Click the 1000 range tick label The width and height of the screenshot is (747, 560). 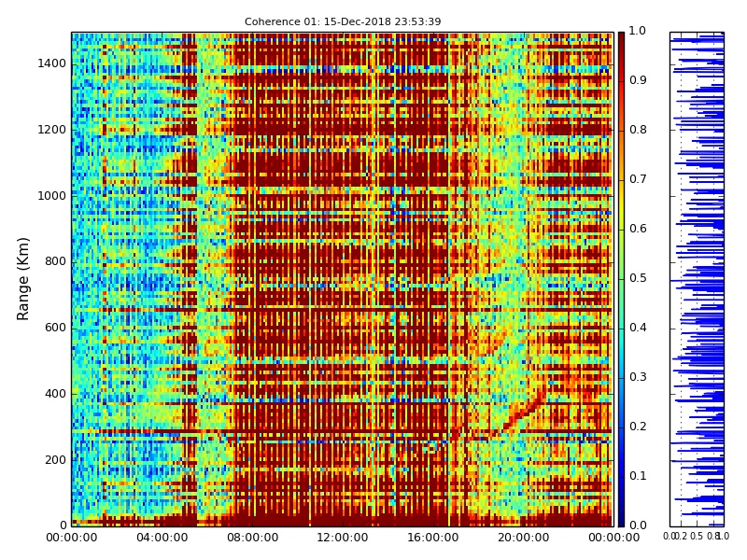[52, 196]
